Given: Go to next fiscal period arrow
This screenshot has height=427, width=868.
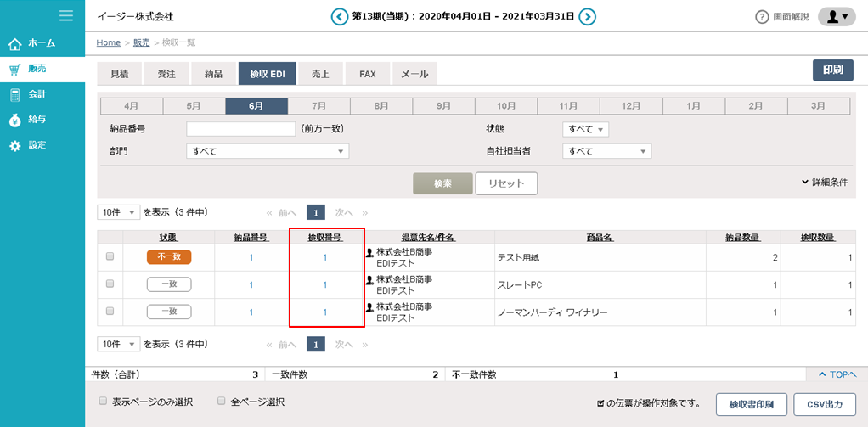Looking at the screenshot, I should (587, 16).
